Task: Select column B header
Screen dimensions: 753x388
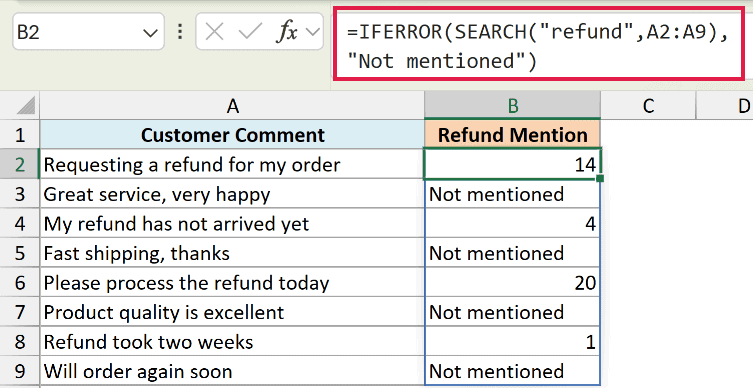Action: pyautogui.click(x=512, y=106)
